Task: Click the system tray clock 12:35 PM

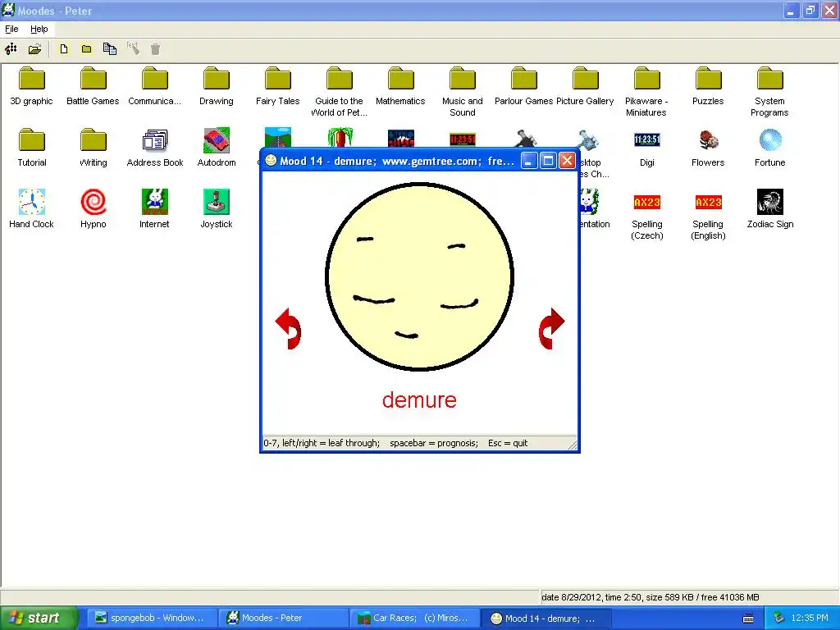Action: click(810, 618)
